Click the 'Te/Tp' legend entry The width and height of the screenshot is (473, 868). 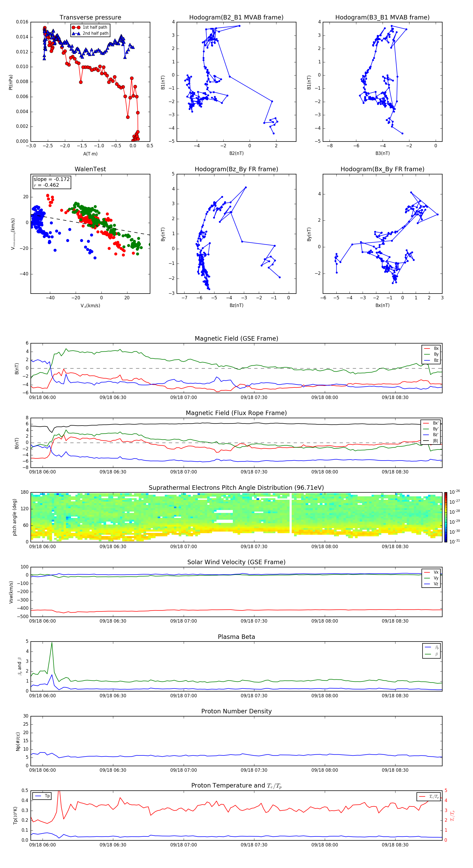click(429, 796)
